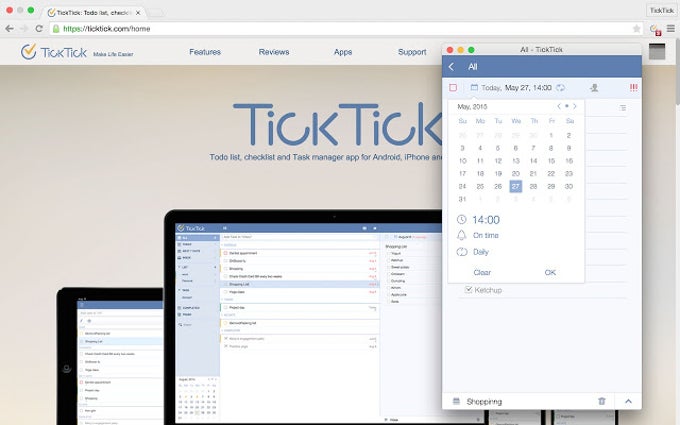
Task: Select May 31 in the calendar
Action: (462, 199)
